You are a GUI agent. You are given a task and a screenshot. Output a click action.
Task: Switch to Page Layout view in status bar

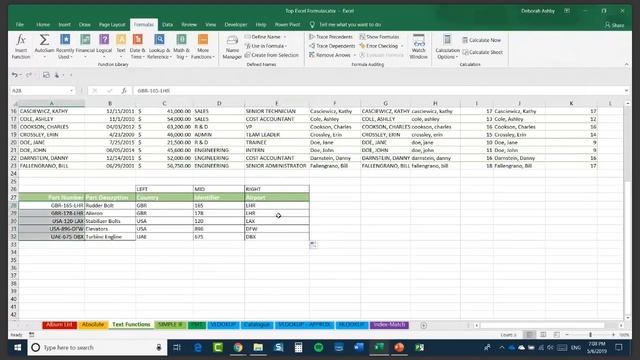click(543, 335)
